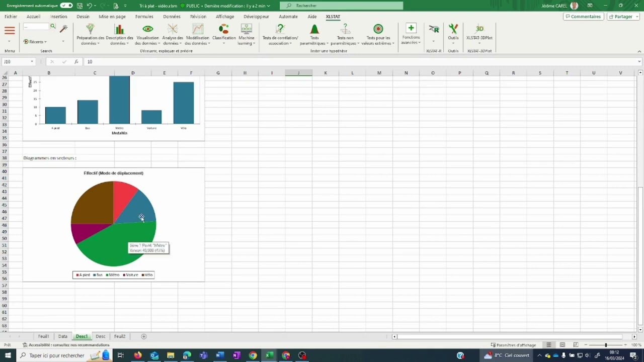
Task: Expand the formula bar
Action: [639, 61]
